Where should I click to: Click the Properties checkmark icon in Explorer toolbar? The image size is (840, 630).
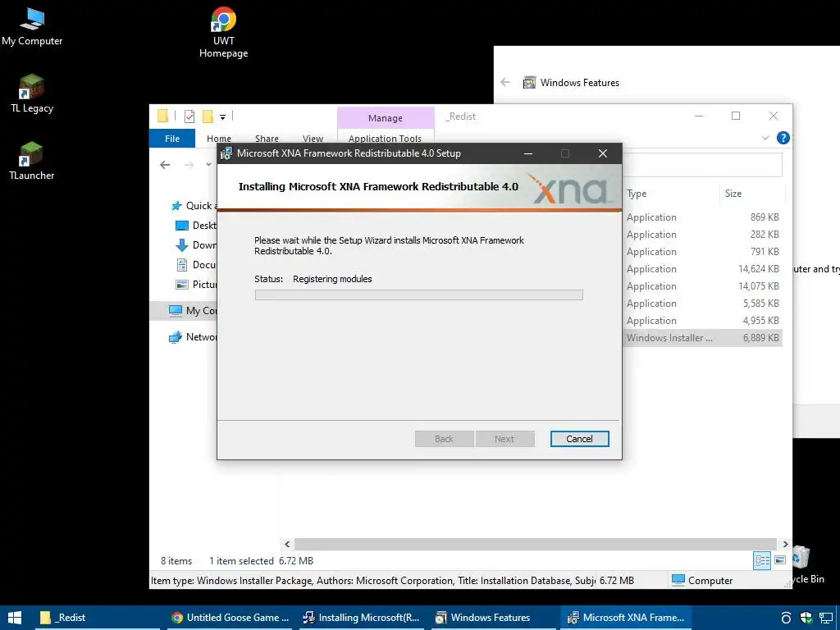point(189,116)
